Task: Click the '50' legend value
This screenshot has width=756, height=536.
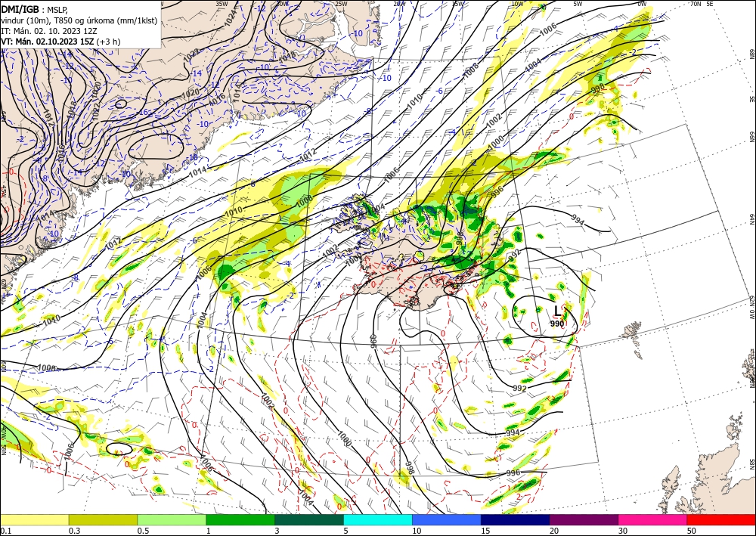Action: point(692,531)
